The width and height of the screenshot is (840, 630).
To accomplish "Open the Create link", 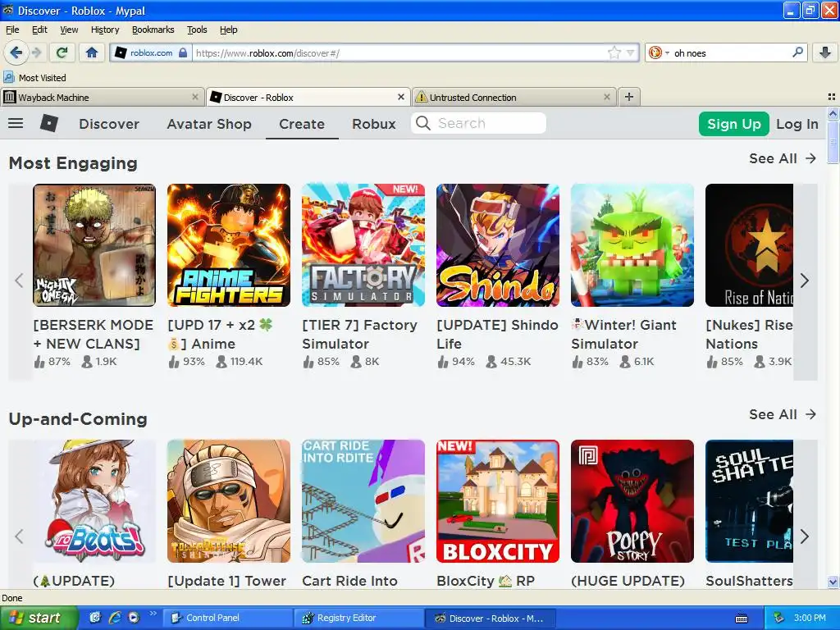I will click(302, 124).
